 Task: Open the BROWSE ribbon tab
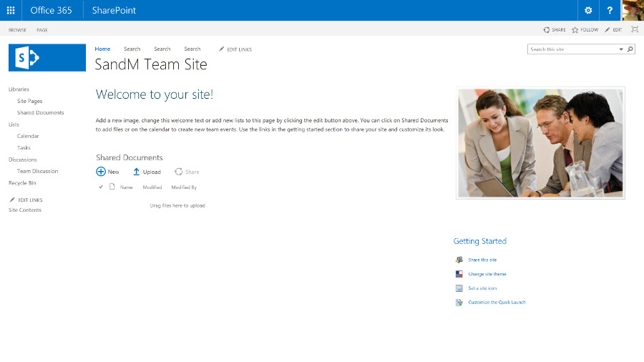[x=17, y=30]
